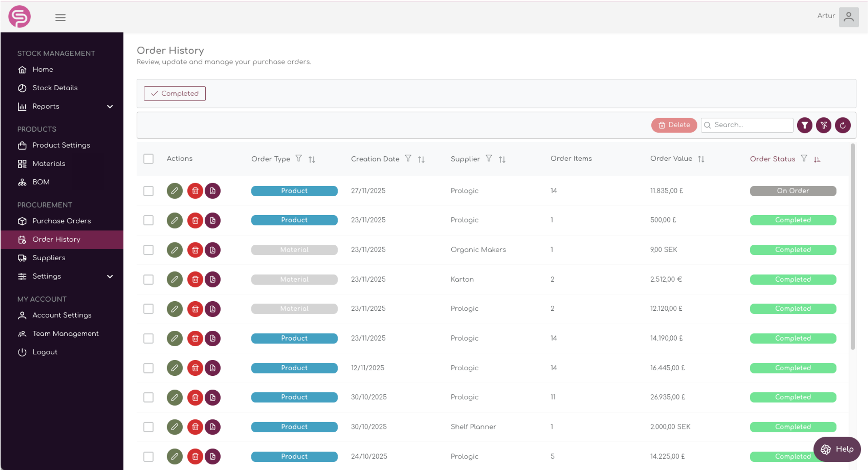
Task: Check the select-all checkbox in table header
Action: [148, 158]
